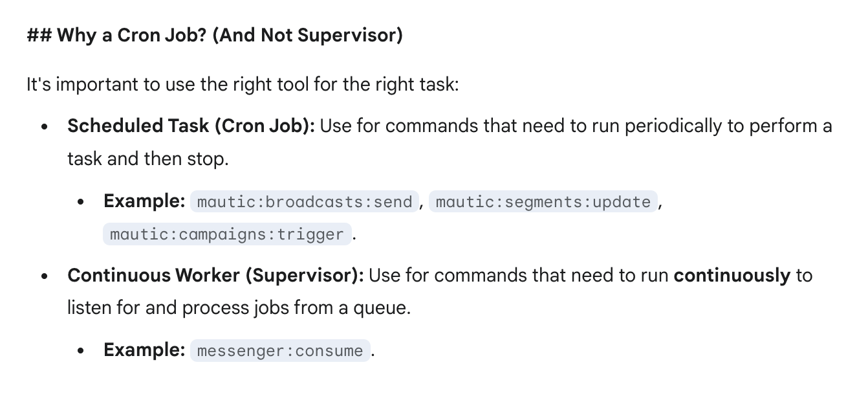Select the mautic:campaigns:trigger code snippet
This screenshot has width=868, height=413.
226,234
